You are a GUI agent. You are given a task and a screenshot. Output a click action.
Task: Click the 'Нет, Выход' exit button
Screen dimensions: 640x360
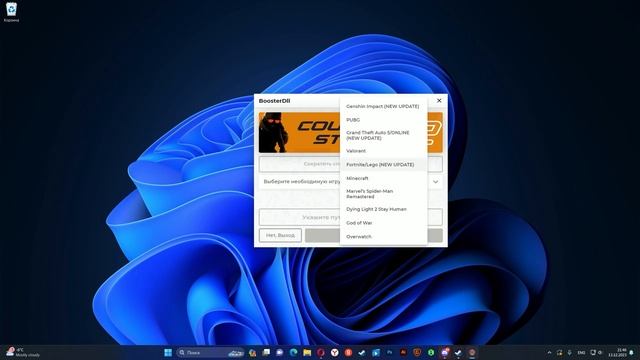[280, 236]
